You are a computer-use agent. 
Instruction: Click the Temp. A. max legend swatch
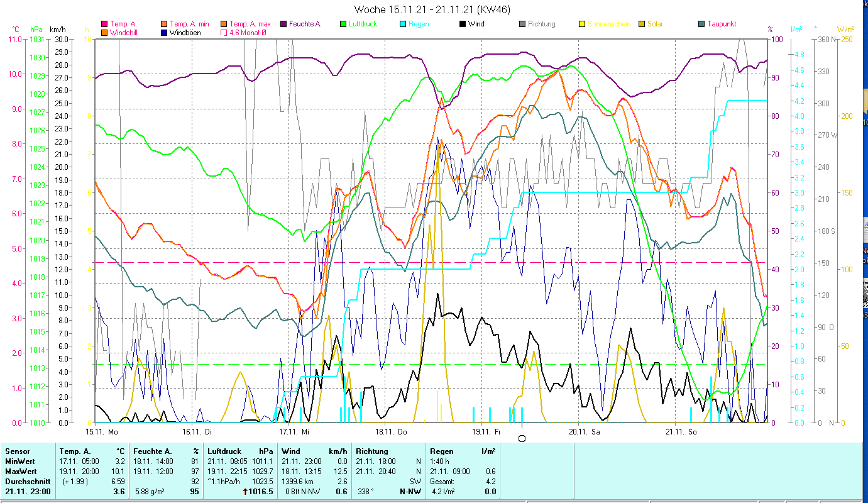[x=224, y=25]
